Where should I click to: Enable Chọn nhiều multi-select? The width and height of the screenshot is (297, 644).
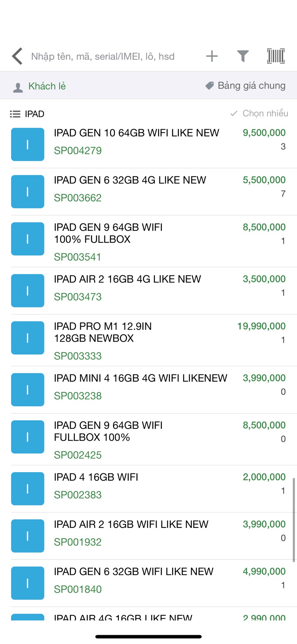tap(265, 113)
